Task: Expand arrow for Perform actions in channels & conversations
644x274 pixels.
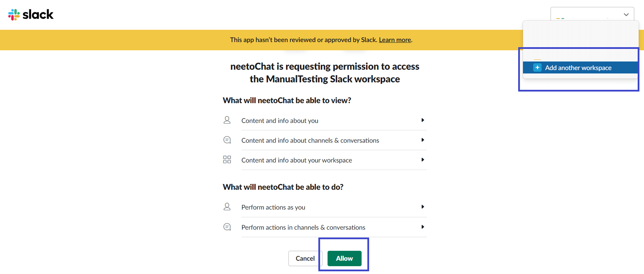Action: pos(422,227)
